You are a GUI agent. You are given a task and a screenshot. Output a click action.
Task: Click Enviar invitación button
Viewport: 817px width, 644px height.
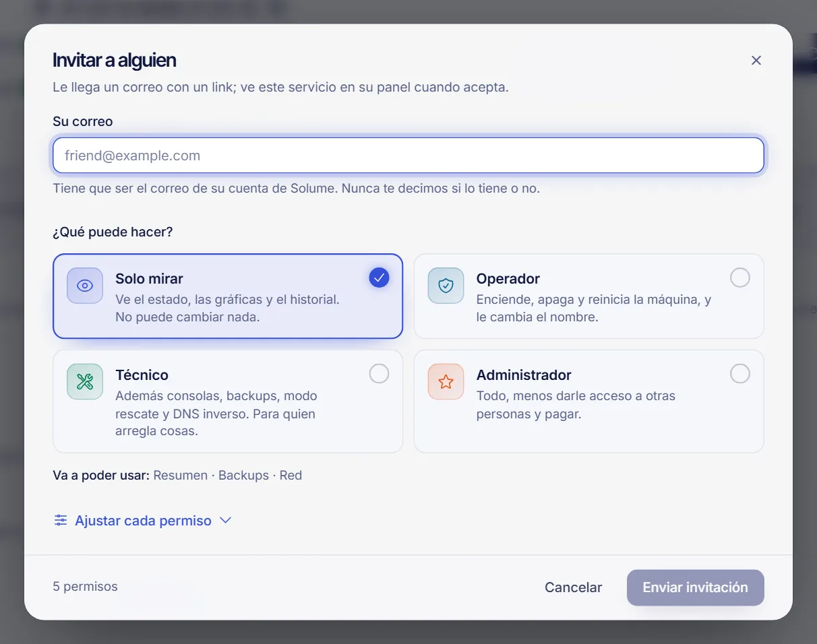[695, 587]
